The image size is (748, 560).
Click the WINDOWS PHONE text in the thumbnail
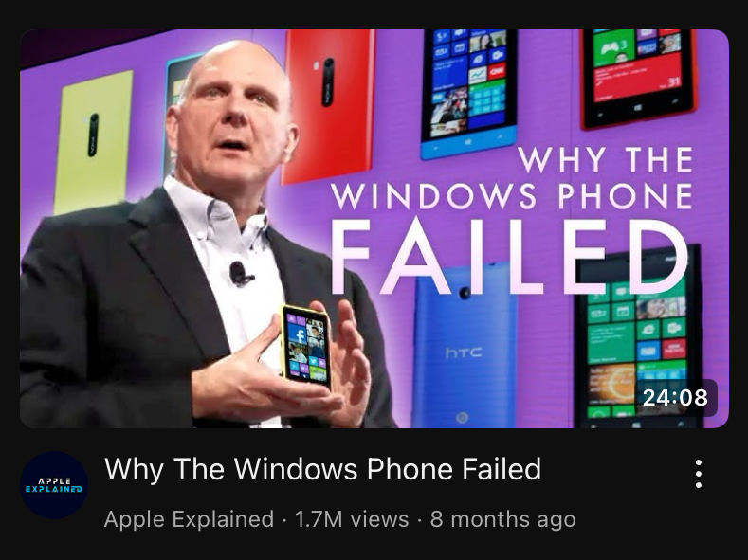pos(511,196)
